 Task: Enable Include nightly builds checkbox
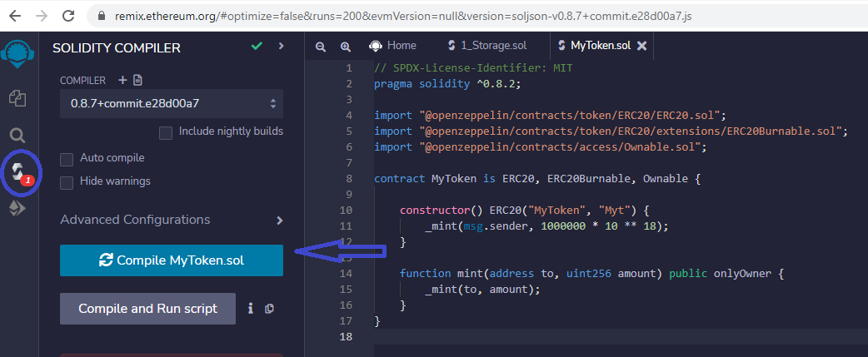(x=166, y=131)
